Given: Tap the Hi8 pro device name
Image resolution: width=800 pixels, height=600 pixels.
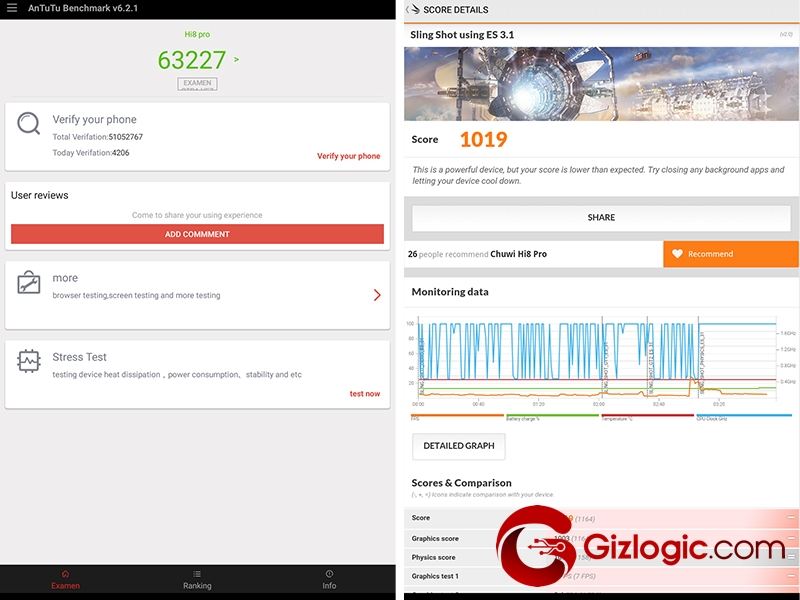Looking at the screenshot, I should click(197, 34).
